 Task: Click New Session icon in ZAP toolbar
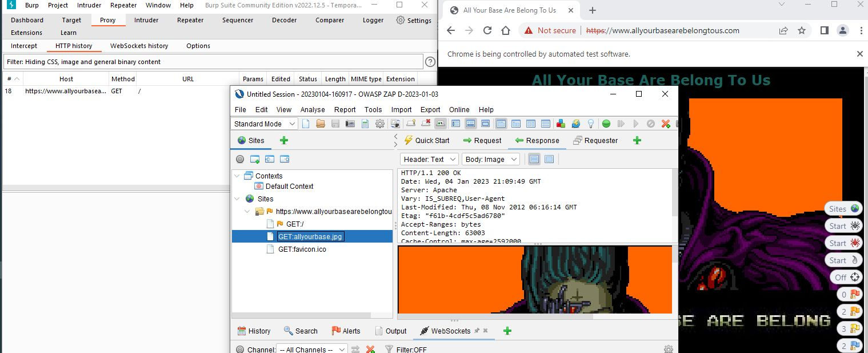tap(306, 124)
